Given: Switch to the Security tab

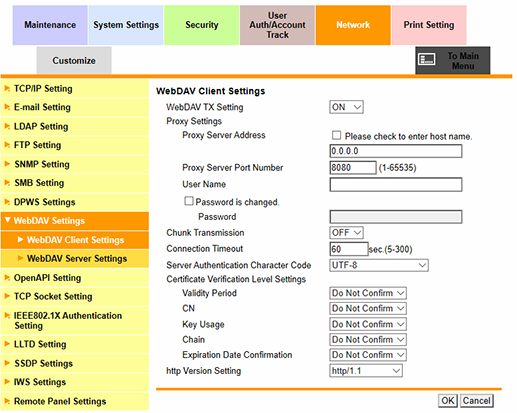Looking at the screenshot, I should click(x=202, y=25).
